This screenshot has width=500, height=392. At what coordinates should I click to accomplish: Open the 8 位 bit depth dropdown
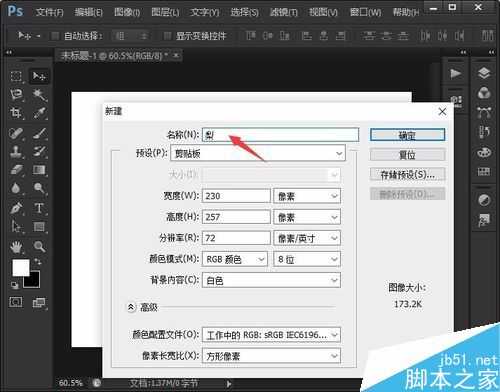tap(307, 259)
